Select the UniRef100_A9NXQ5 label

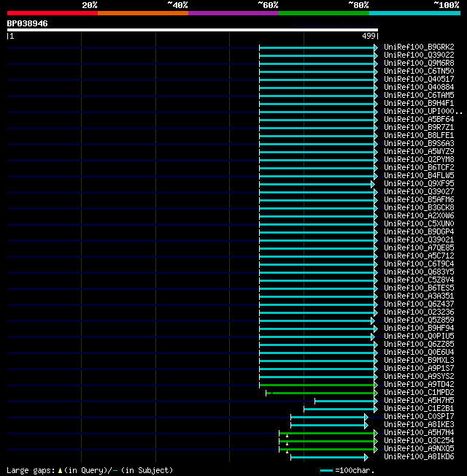tap(419, 449)
